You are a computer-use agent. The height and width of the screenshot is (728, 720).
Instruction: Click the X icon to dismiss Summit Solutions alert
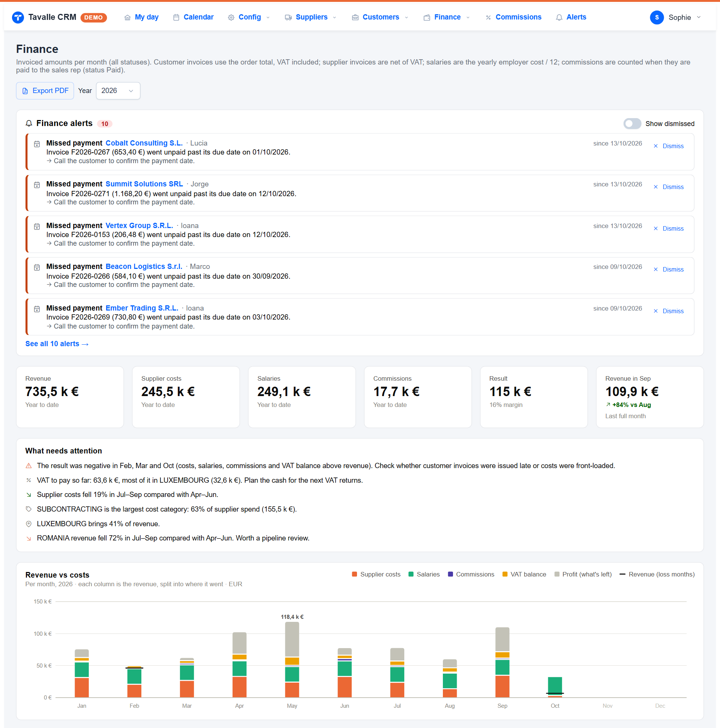(x=655, y=187)
